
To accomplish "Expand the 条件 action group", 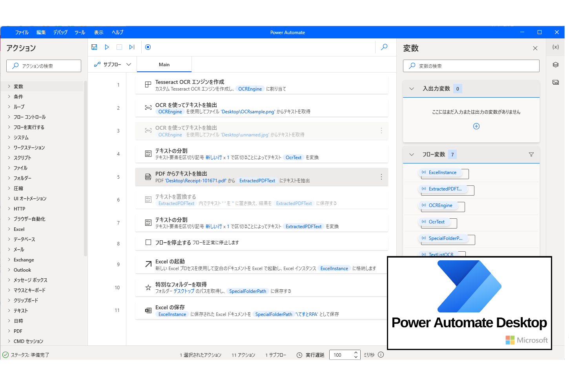I will coord(9,96).
